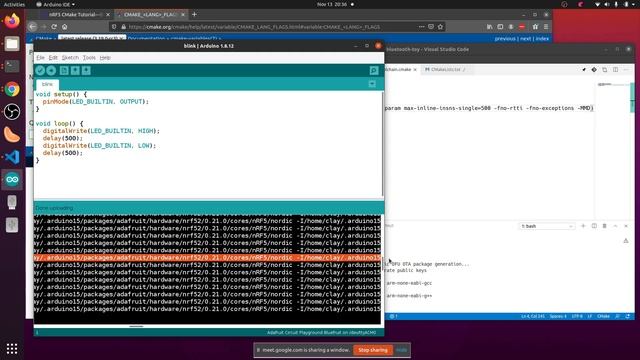This screenshot has width=640, height=360.
Task: Open a new Firefox tab with plus button
Action: pos(194,14)
